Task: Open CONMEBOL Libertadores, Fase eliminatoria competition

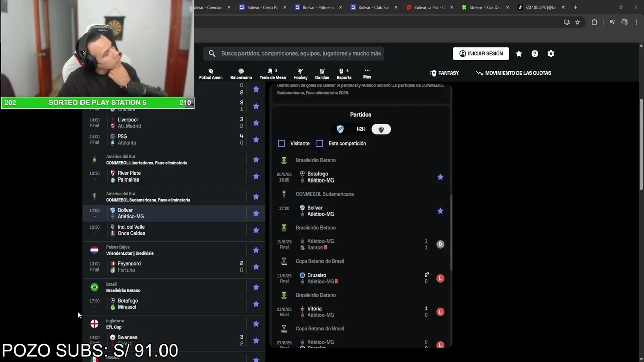Action: [146, 163]
